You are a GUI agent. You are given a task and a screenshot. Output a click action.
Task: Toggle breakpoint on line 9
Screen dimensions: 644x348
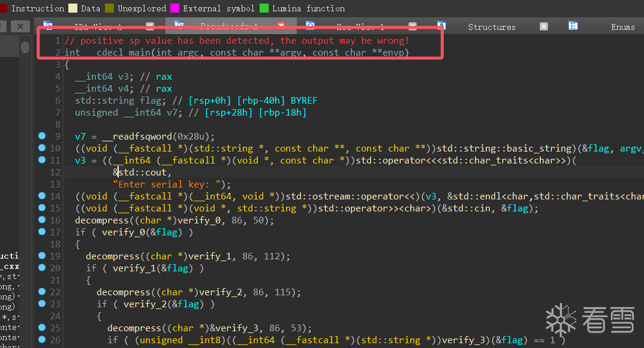click(42, 136)
